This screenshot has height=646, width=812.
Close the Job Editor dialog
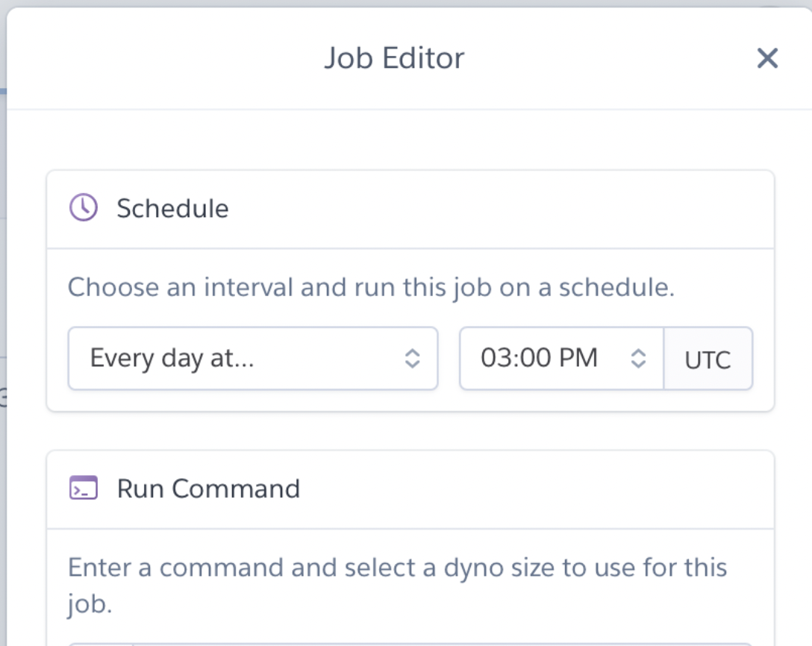[x=767, y=58]
